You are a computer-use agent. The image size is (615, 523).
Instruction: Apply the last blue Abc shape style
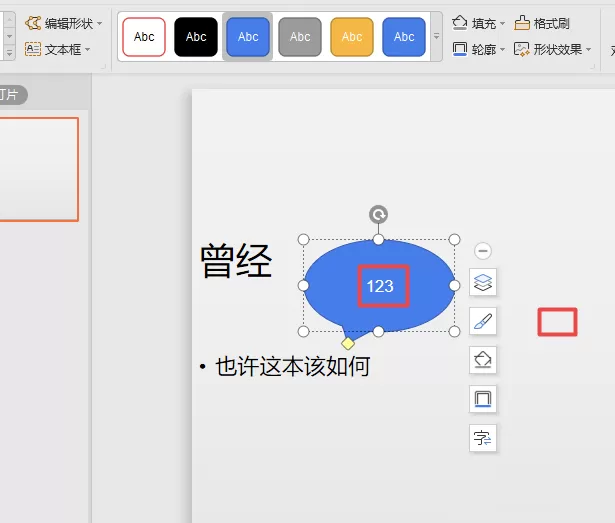click(404, 37)
